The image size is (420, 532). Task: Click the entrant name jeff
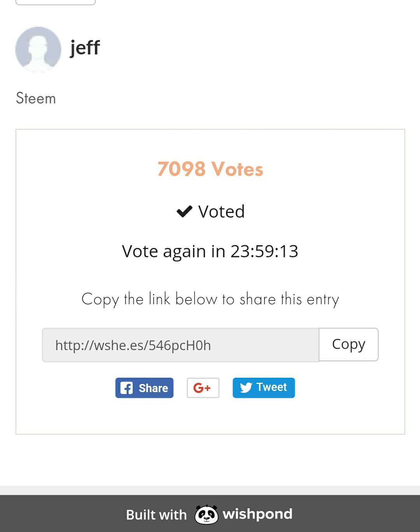85,48
